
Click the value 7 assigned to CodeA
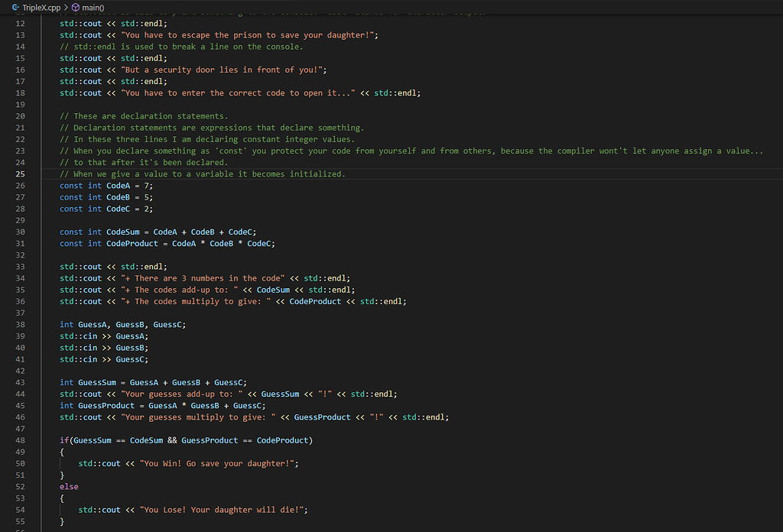(149, 186)
